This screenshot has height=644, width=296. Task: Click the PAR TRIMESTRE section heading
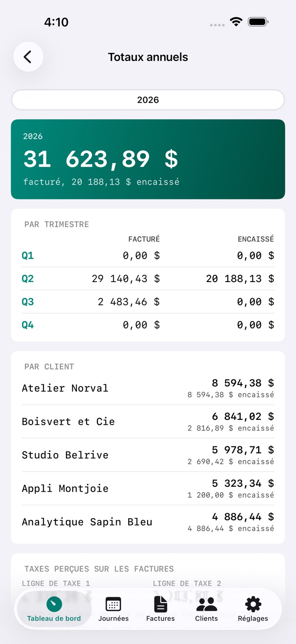[57, 225]
